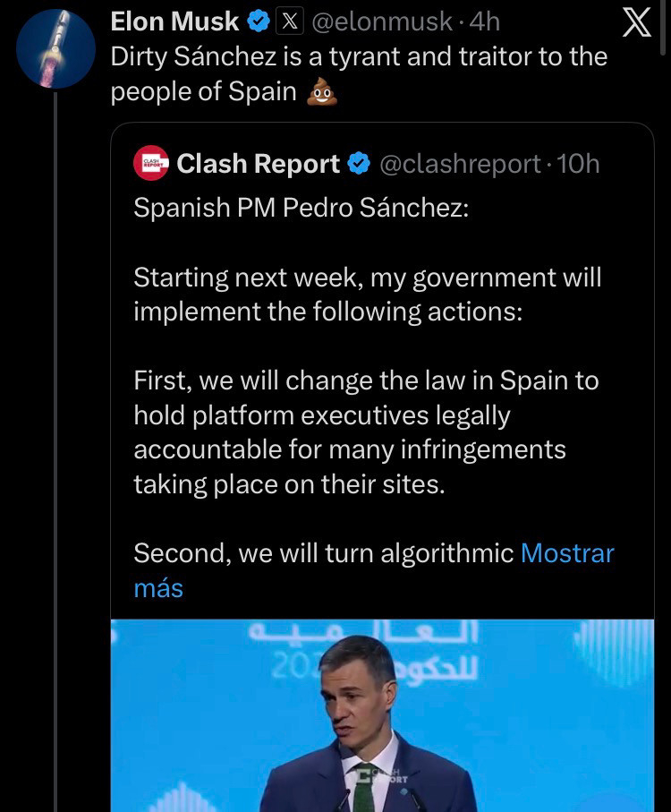671x812 pixels.
Task: Open the Elon Musk display name
Action: pyautogui.click(x=175, y=21)
